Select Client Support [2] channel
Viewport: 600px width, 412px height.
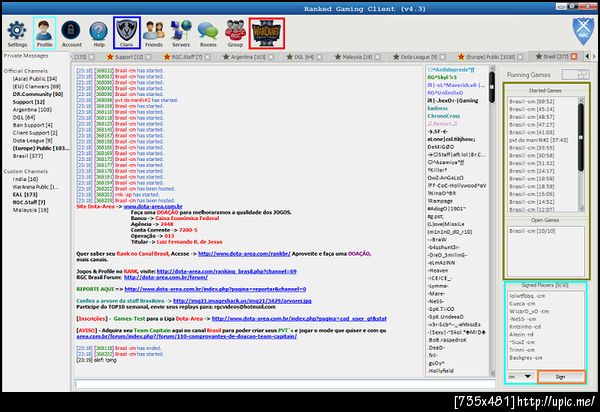[35, 133]
